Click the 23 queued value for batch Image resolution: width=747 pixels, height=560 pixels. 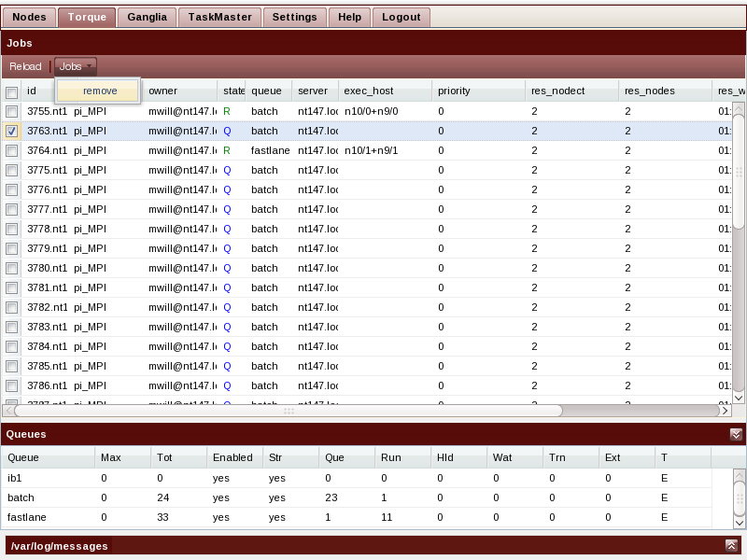click(331, 497)
